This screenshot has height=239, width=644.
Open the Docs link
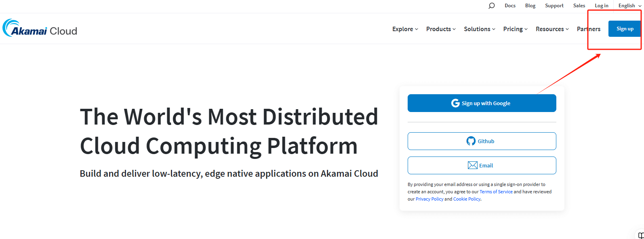pyautogui.click(x=510, y=6)
